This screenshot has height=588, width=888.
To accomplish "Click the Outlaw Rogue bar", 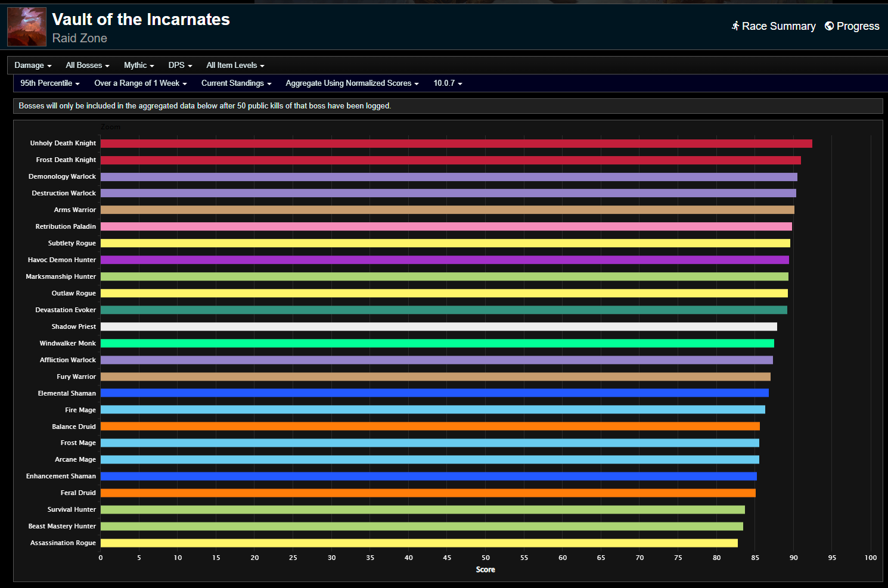I will (x=444, y=293).
